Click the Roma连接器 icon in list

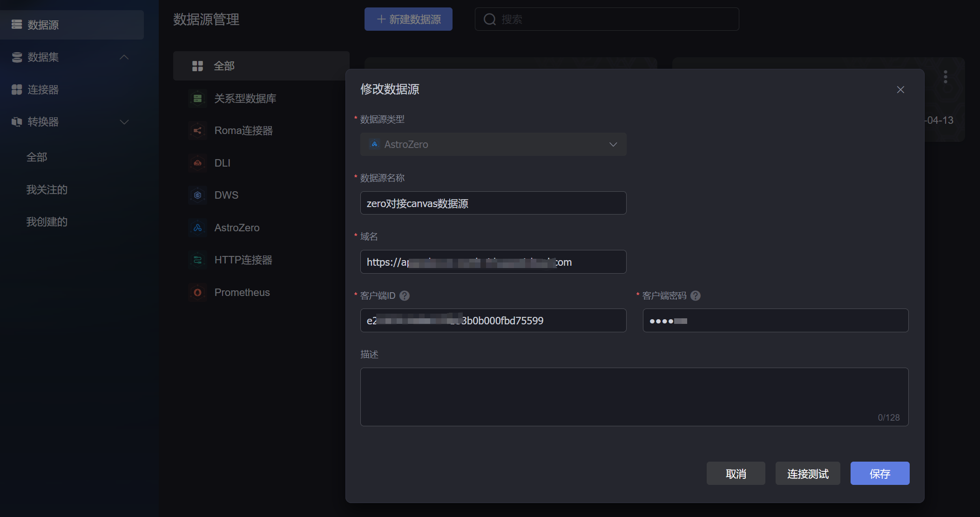(x=197, y=131)
